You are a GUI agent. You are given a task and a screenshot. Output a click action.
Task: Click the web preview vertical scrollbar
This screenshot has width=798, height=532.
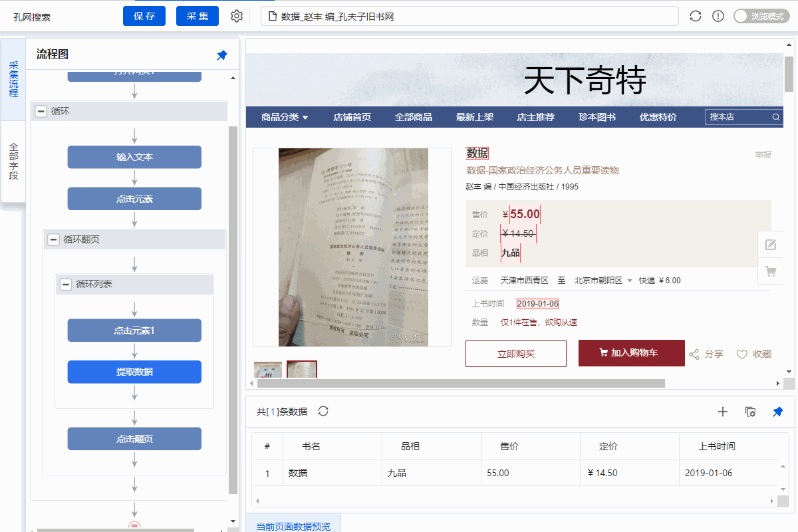[x=789, y=74]
